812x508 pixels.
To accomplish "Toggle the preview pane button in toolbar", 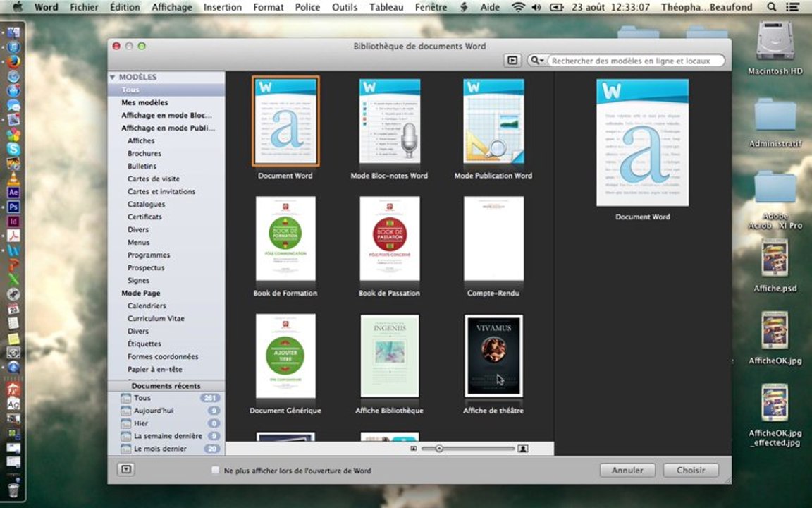I will click(x=512, y=61).
